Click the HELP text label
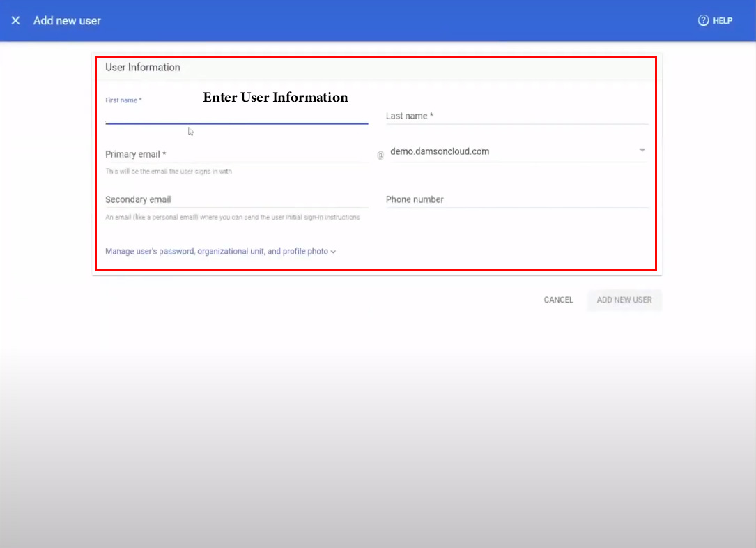 723,21
